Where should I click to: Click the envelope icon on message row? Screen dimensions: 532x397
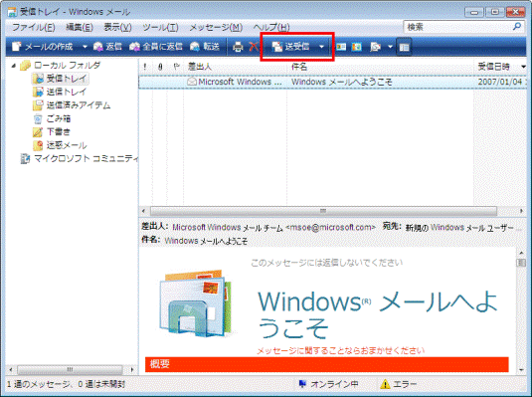click(x=192, y=82)
